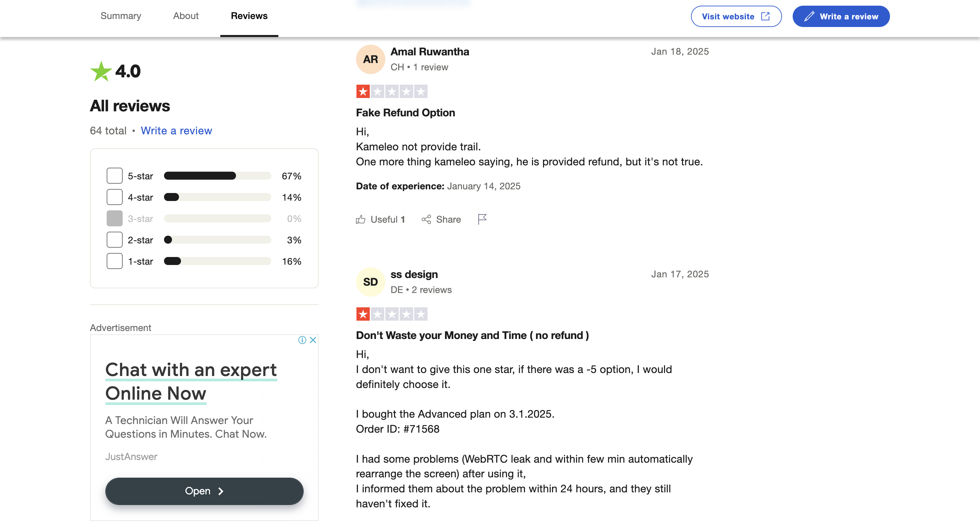The image size is (980, 527).
Task: Click the pencil icon in Write a review
Action: click(809, 16)
